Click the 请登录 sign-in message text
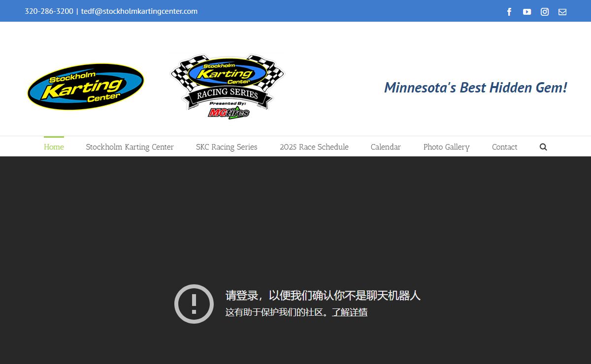This screenshot has height=364, width=591. pyautogui.click(x=323, y=295)
